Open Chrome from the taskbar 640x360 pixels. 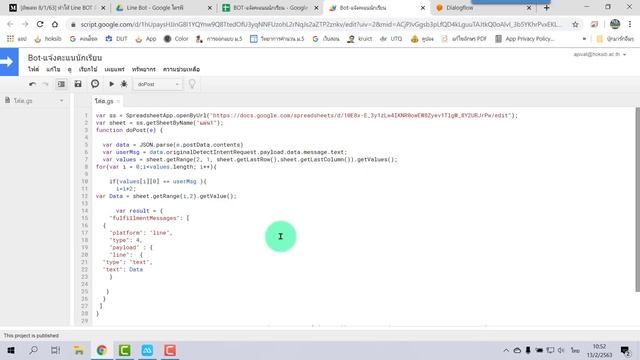tap(102, 350)
